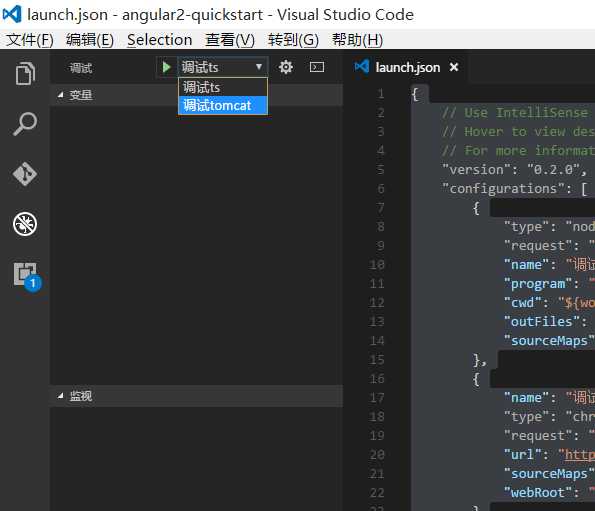Open the 转到(G) menu
The height and width of the screenshot is (511, 595).
tap(293, 40)
